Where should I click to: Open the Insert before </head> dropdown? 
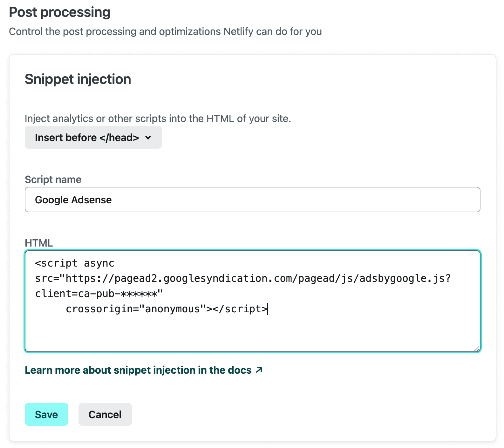93,137
